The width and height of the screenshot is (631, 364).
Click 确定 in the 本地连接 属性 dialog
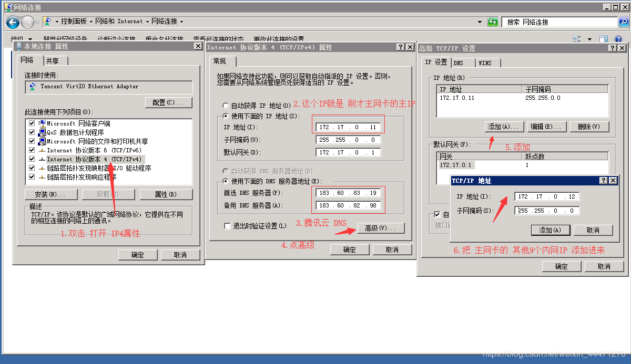138,255
